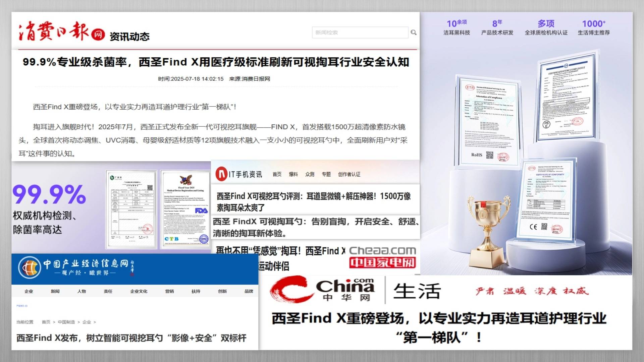644x362 pixels.
Task: Click the 中国制造 breadcrumb link
Action: pyautogui.click(x=66, y=322)
